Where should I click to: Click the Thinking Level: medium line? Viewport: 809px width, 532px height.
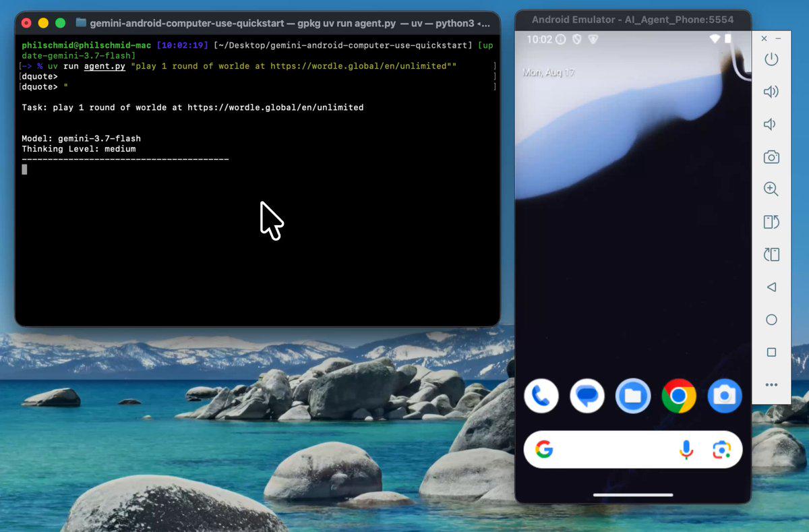click(x=78, y=148)
